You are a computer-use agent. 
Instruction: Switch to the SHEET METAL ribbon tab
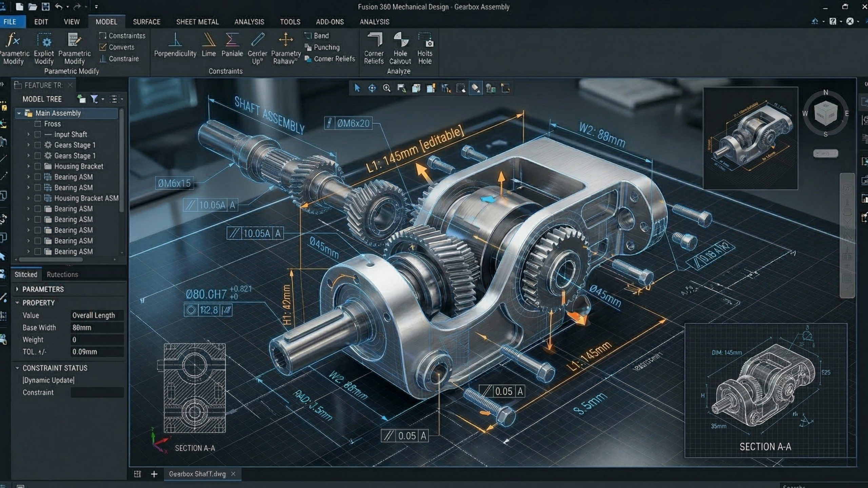(x=198, y=22)
